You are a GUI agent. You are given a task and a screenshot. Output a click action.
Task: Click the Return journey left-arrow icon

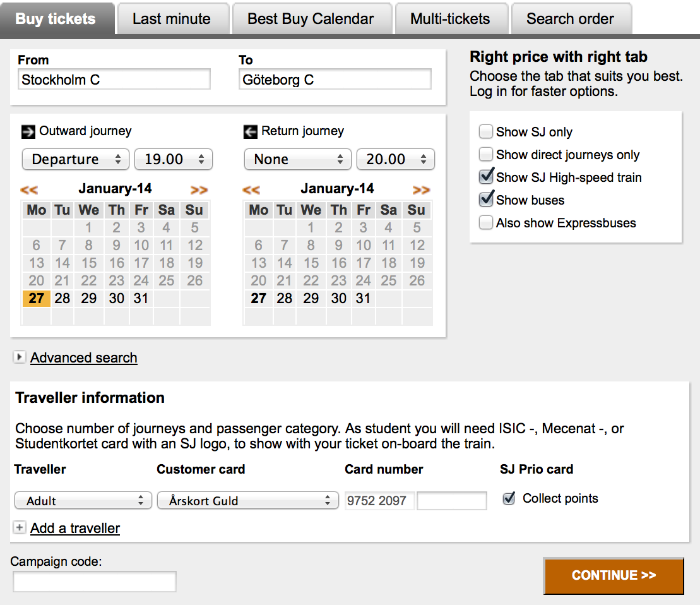tap(251, 131)
